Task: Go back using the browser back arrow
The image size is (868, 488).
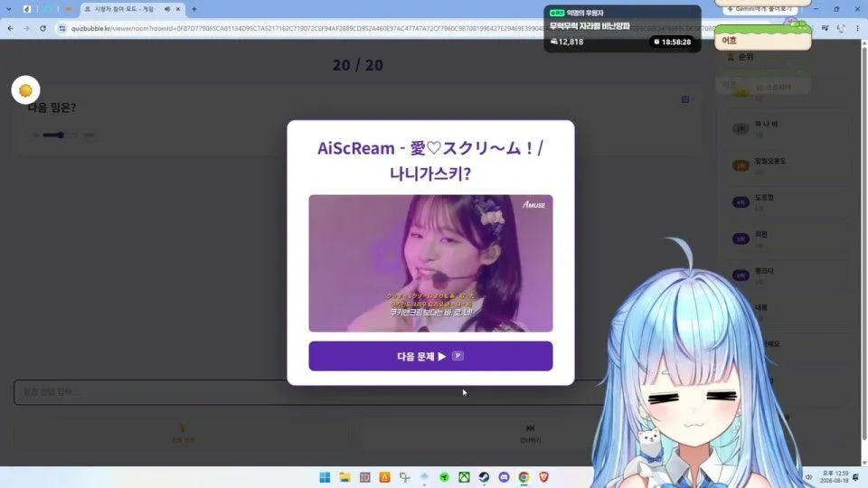Action: (11, 28)
